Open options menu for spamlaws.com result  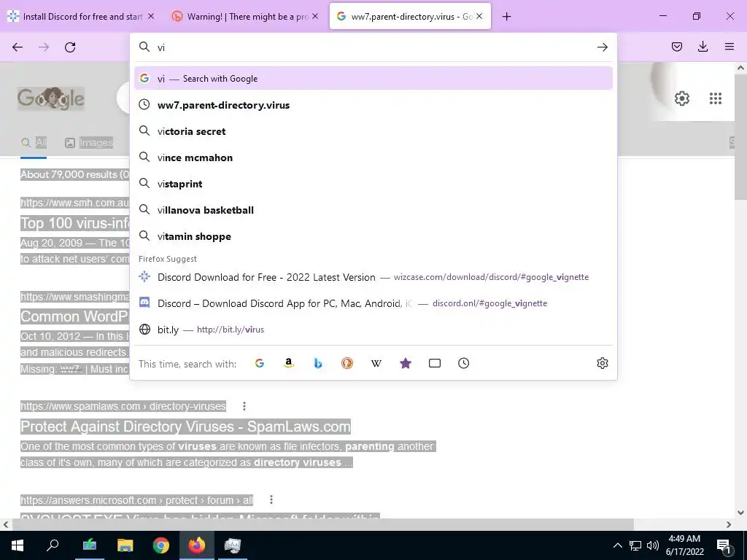(244, 406)
